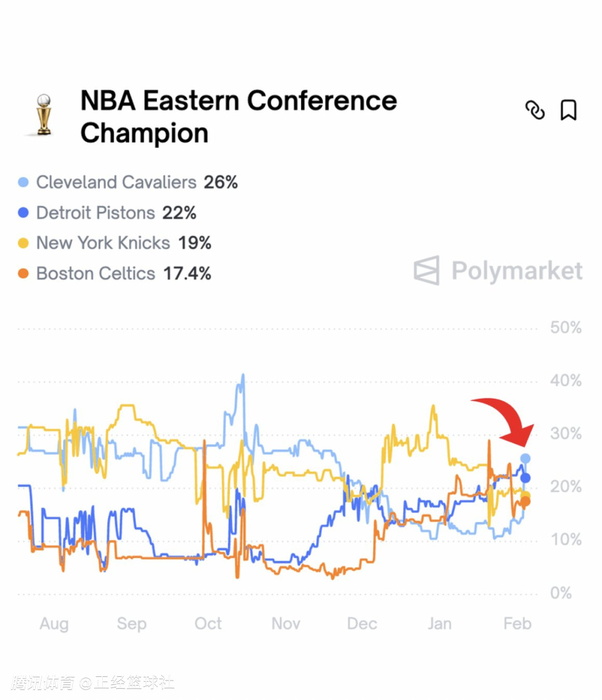Open the NBA Eastern Conference Champion title
Screen dimensions: 602x700
238,117
